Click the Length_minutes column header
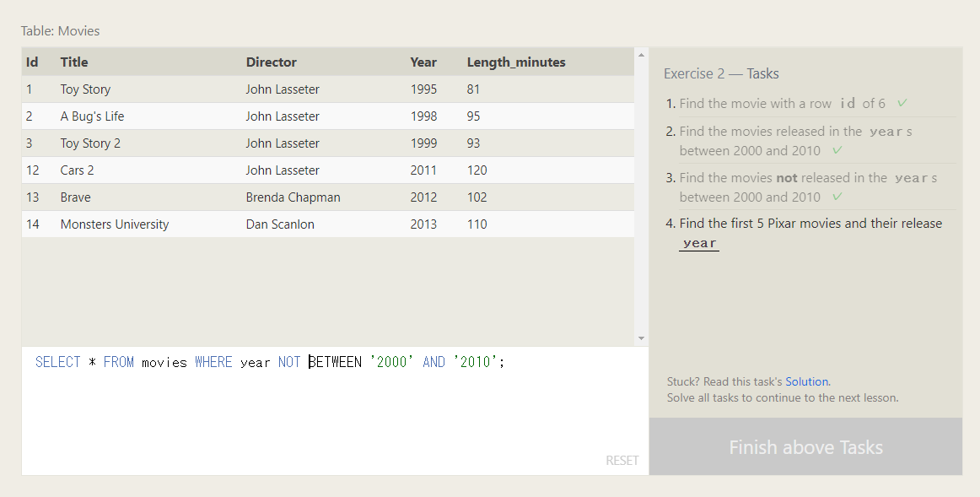980x497 pixels. click(x=516, y=62)
